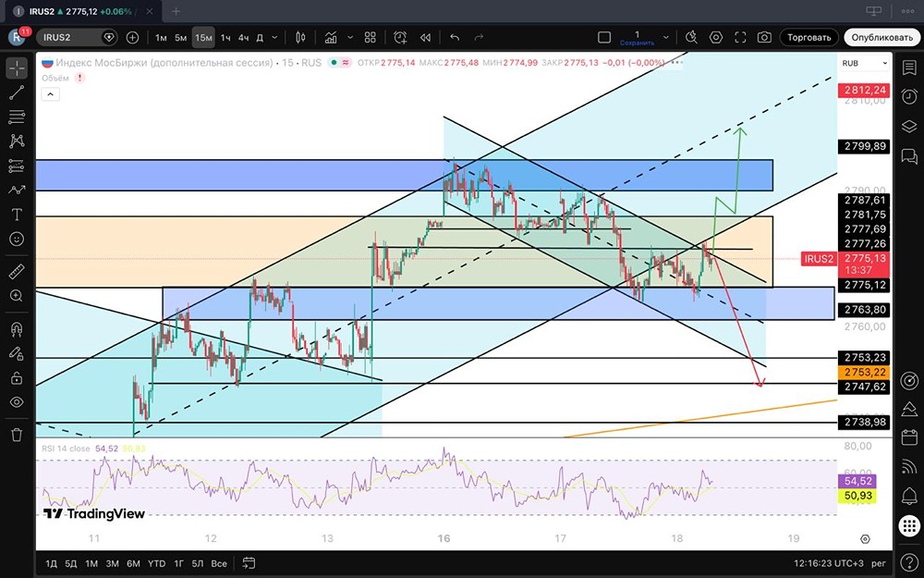This screenshot has width=924, height=578.
Task: Select the YTD date range
Action: (x=158, y=563)
